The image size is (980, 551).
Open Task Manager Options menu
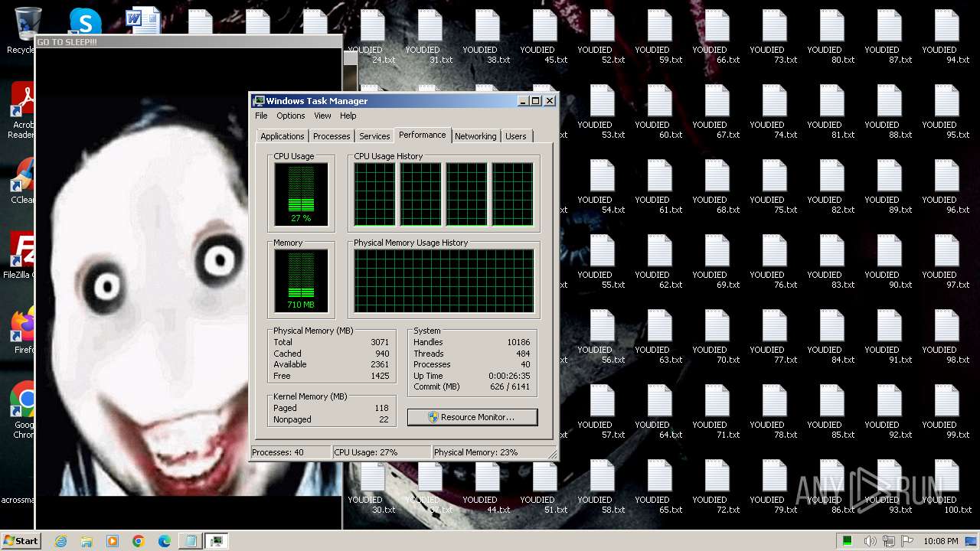tap(291, 116)
